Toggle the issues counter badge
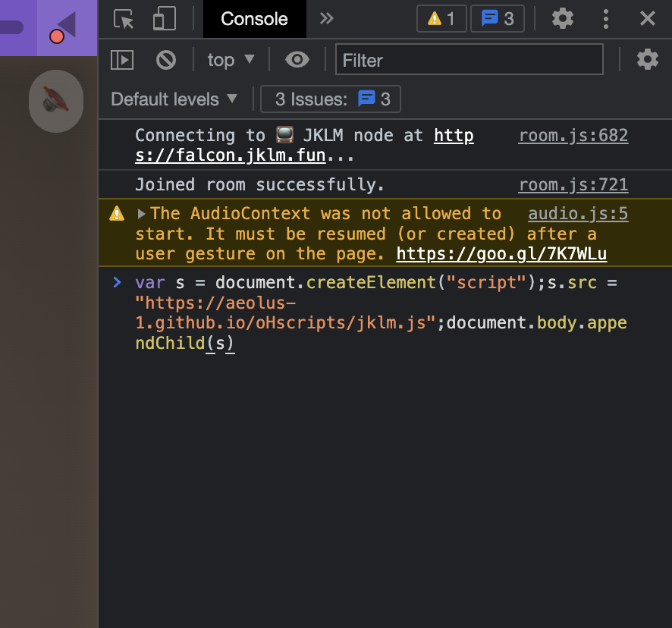This screenshot has height=628, width=672. click(498, 19)
